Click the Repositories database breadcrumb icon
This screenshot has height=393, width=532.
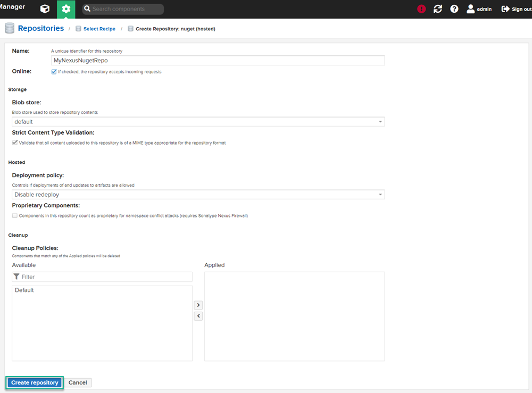point(9,28)
